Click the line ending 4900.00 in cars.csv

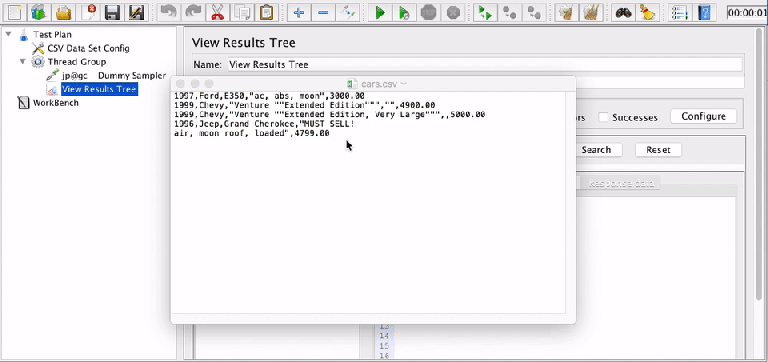pyautogui.click(x=304, y=105)
